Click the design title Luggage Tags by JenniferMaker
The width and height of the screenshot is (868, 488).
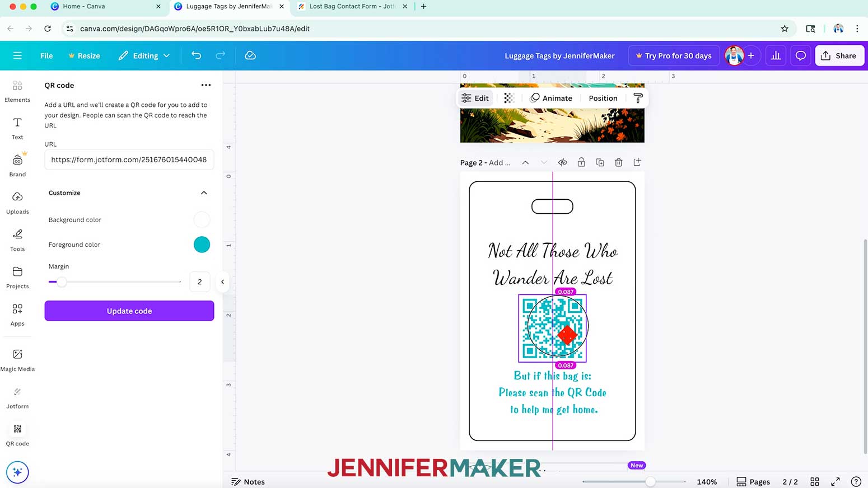(x=559, y=55)
